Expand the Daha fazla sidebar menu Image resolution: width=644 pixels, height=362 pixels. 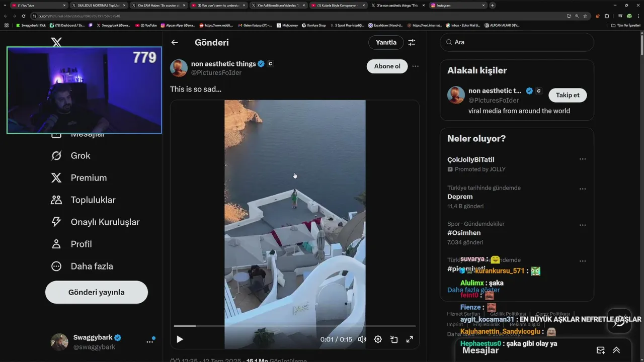pyautogui.click(x=82, y=266)
